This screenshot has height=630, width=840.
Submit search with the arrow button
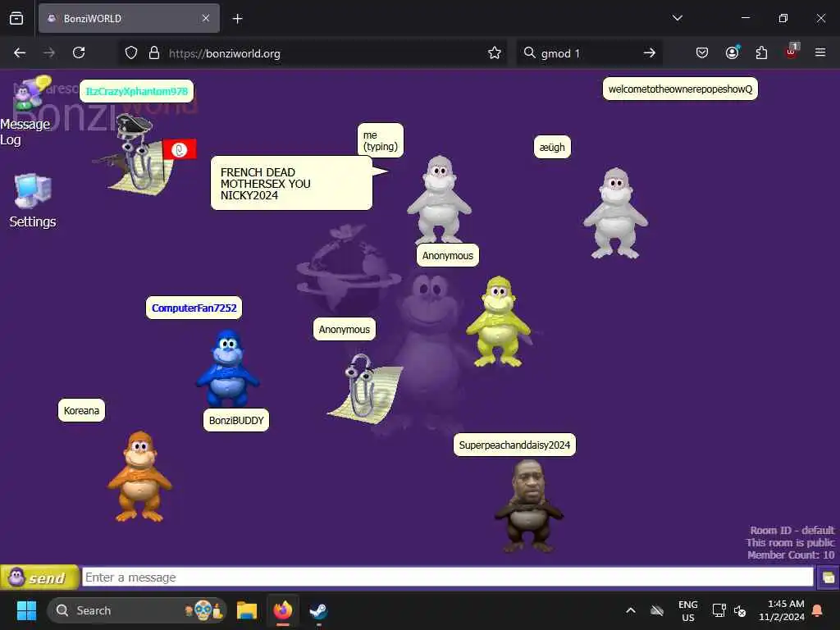[x=650, y=53]
